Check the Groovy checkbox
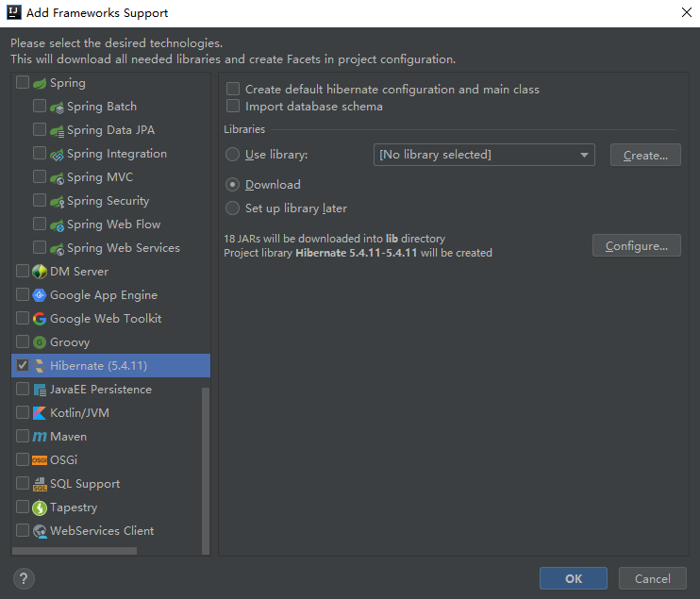The width and height of the screenshot is (700, 599). (23, 341)
